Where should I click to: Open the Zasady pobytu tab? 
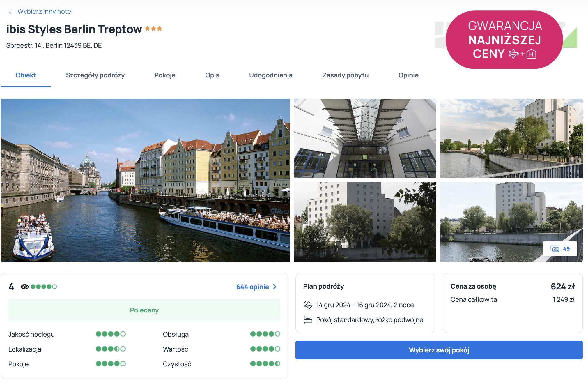pos(346,75)
